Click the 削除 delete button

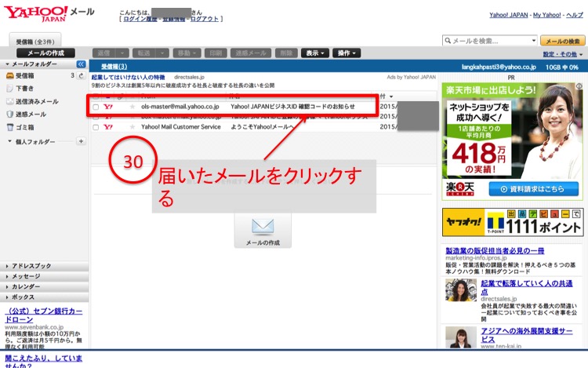(x=286, y=53)
